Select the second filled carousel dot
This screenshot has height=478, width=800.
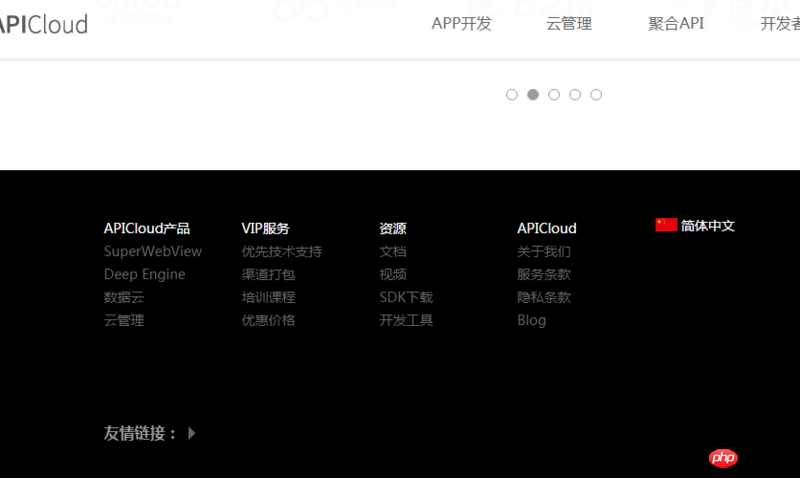click(533, 95)
